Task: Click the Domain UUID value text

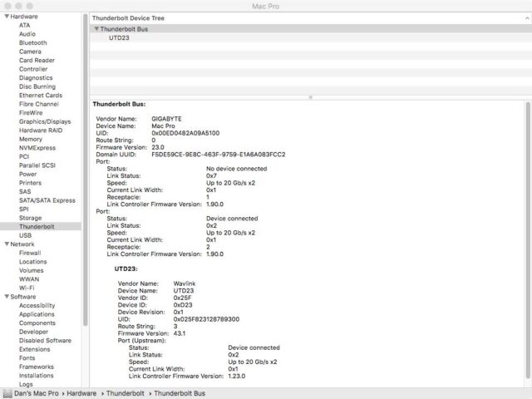Action: tap(218, 155)
